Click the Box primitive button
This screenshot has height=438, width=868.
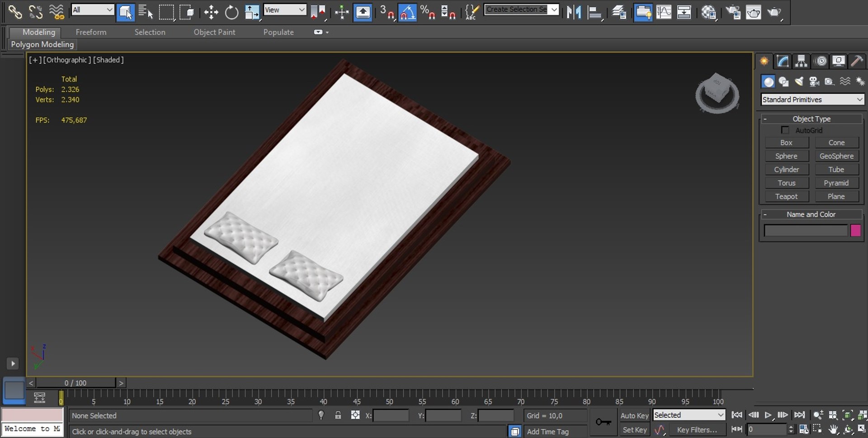pyautogui.click(x=787, y=143)
